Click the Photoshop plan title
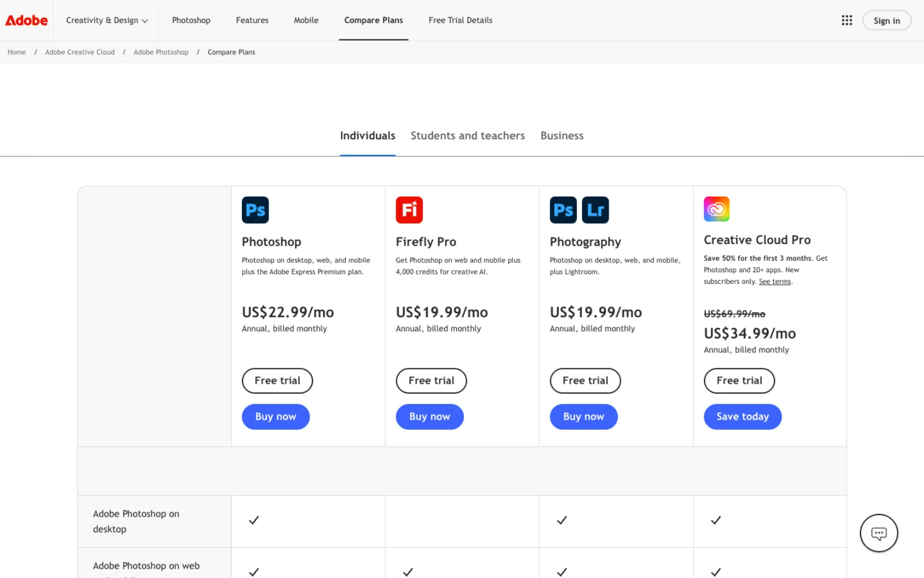The width and height of the screenshot is (924, 578). tap(271, 242)
